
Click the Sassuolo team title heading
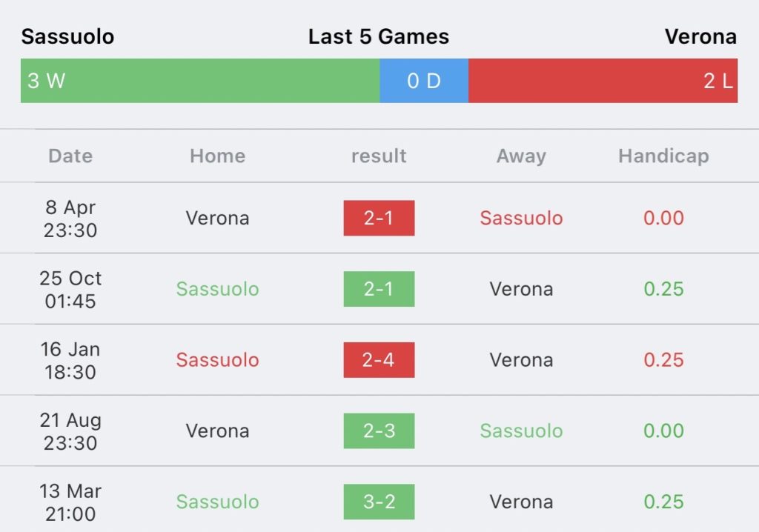(67, 37)
